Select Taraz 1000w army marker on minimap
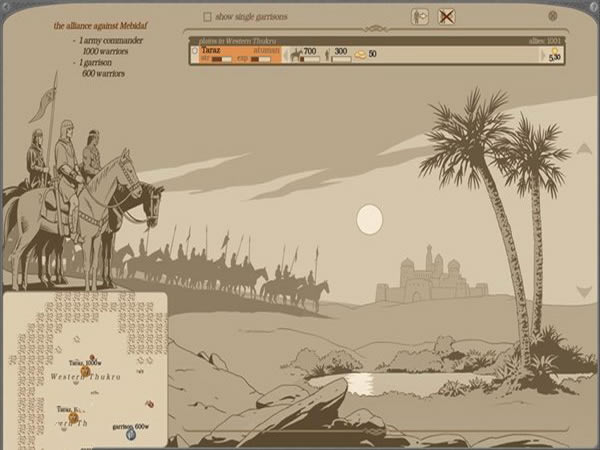Image resolution: width=600 pixels, height=450 pixels. 86,371
